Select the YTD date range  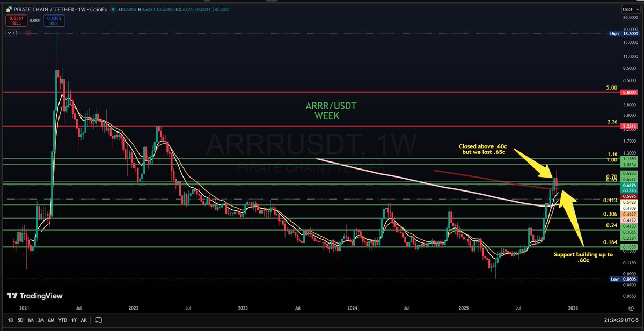63,320
